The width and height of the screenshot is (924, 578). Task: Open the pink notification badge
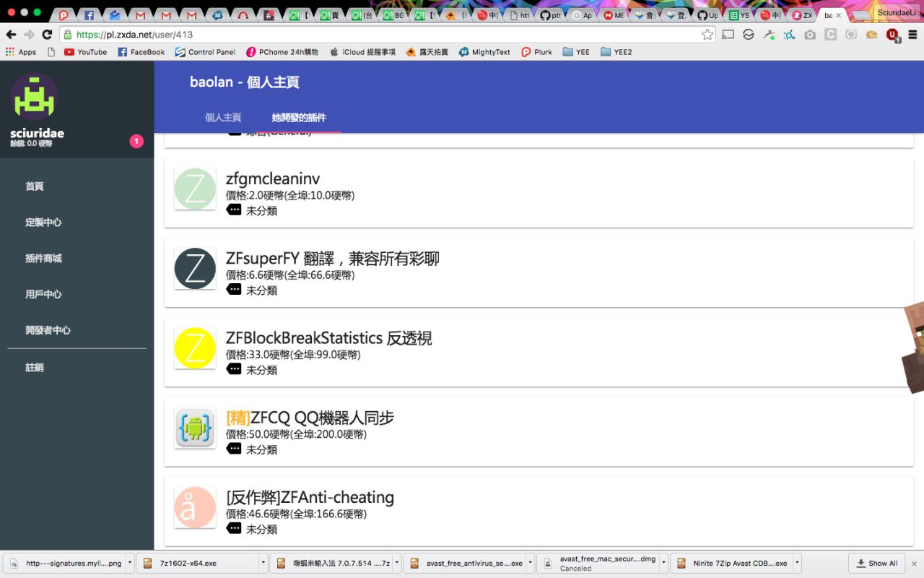[x=136, y=141]
